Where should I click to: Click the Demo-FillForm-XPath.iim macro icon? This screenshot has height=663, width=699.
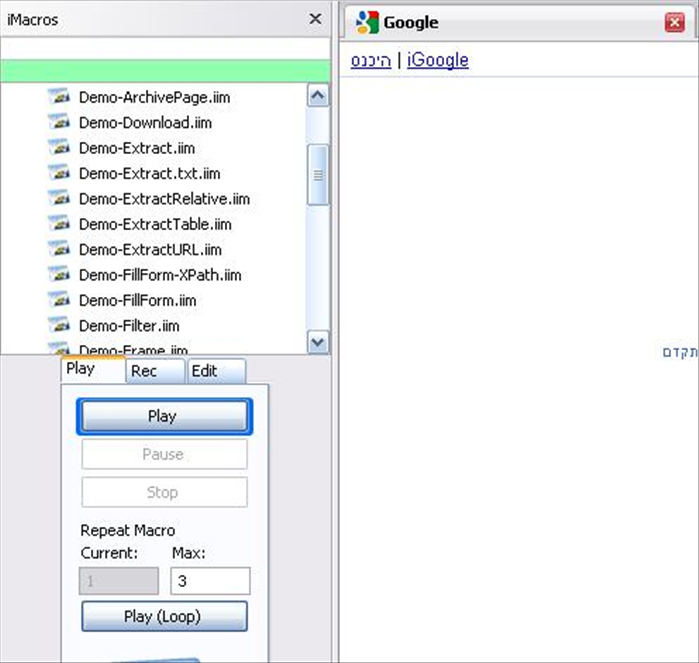tap(59, 275)
